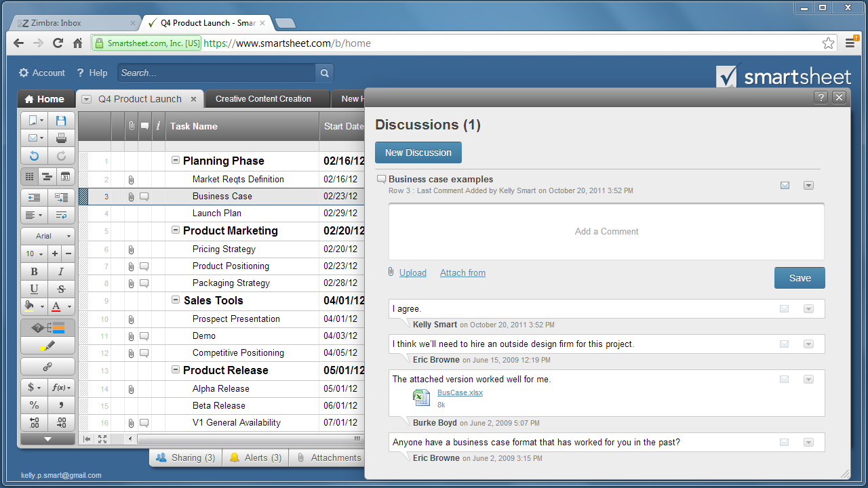Screen dimensions: 868x488
Task: Open the fill background color picker
Action: (x=34, y=306)
